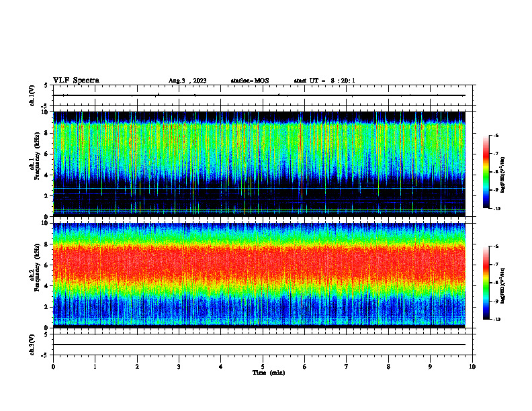
Task: Click inside the ch.2 spectrogram panel
Action: (x=259, y=275)
